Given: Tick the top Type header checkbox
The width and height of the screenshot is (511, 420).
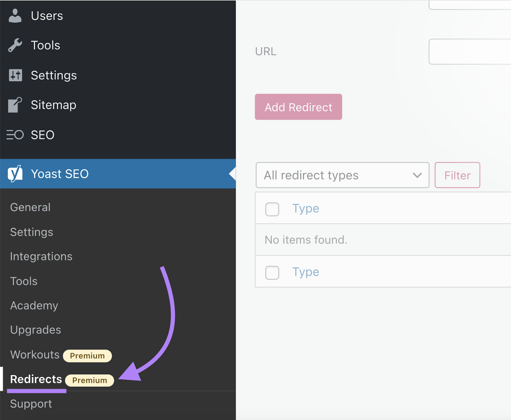Looking at the screenshot, I should pyautogui.click(x=272, y=209).
